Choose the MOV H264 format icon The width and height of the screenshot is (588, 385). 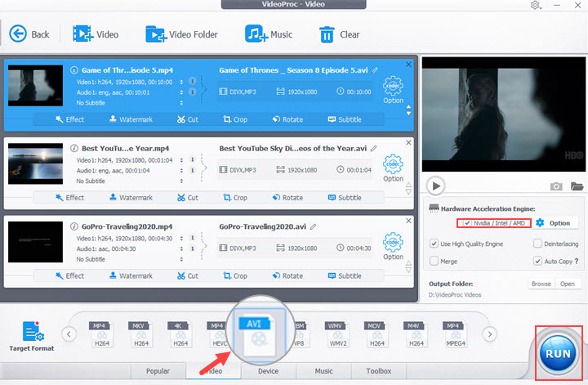[x=376, y=334]
